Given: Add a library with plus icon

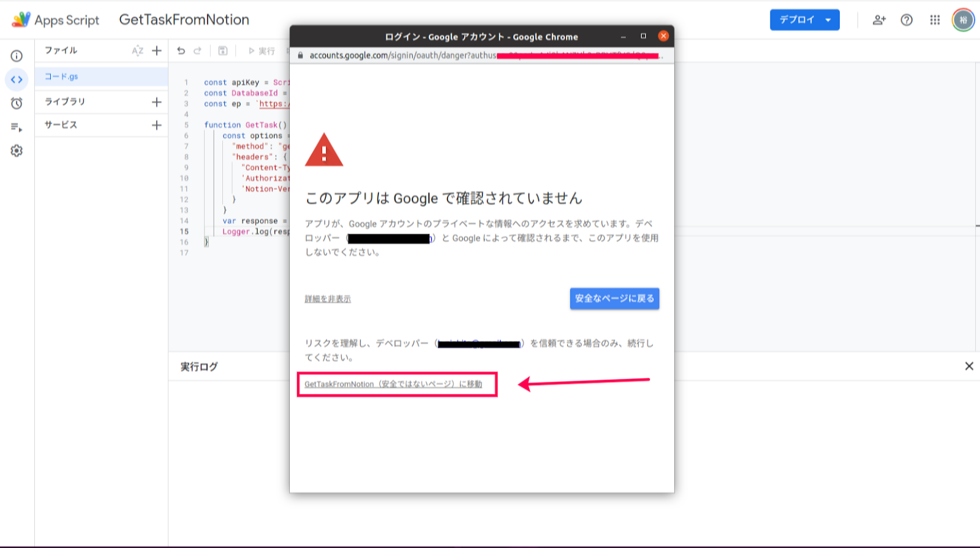Looking at the screenshot, I should [157, 102].
